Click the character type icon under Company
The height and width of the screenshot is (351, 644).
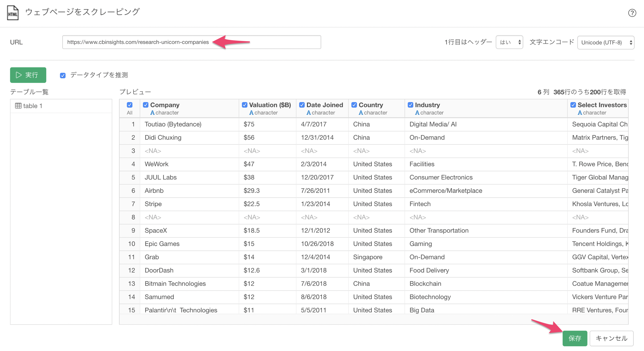(x=152, y=113)
